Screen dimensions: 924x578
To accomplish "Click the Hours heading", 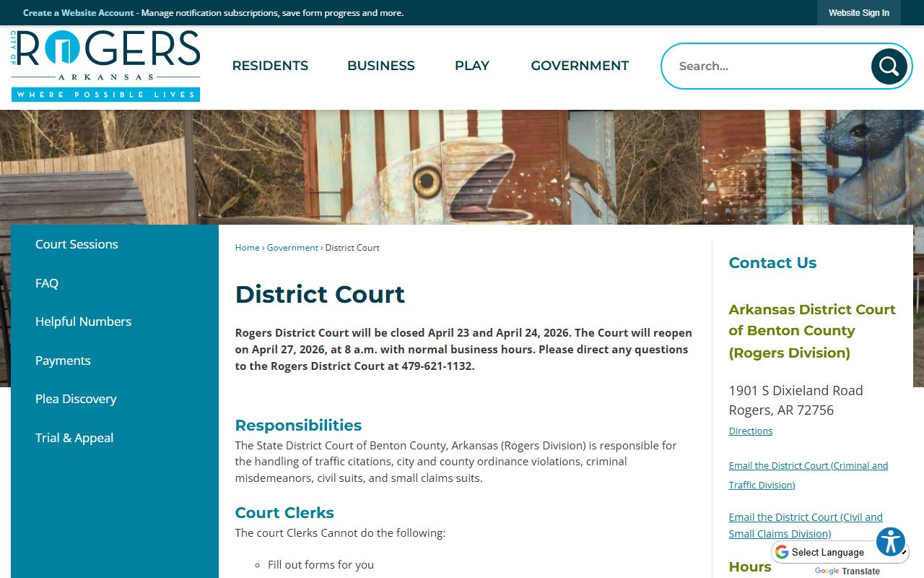I will (x=750, y=567).
